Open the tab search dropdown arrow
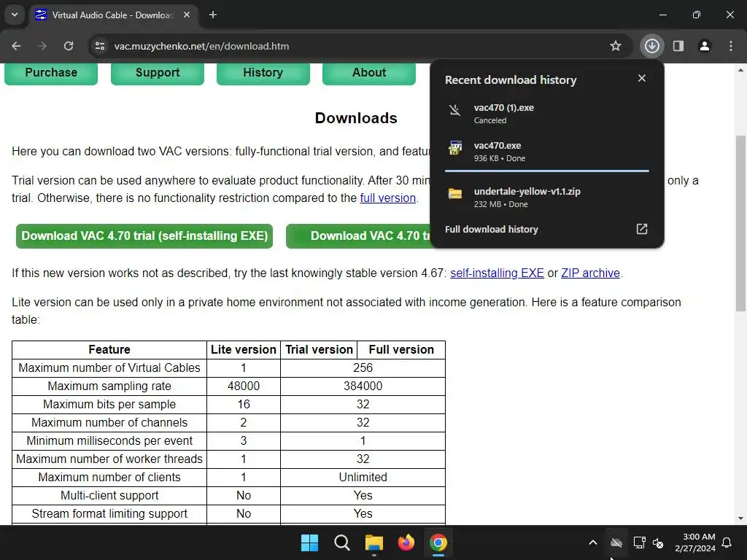 click(x=15, y=15)
